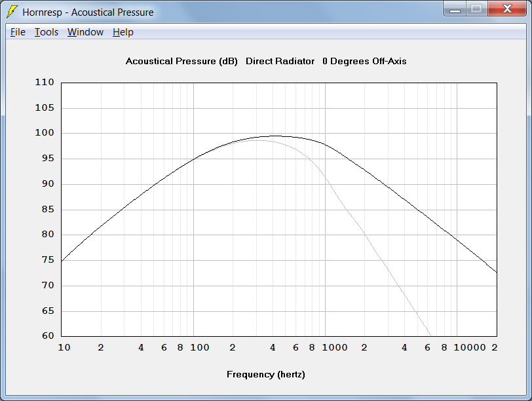Image resolution: width=532 pixels, height=401 pixels.
Task: Click the chart title 'Acoustical Pressure (dB)'
Action: pos(181,61)
